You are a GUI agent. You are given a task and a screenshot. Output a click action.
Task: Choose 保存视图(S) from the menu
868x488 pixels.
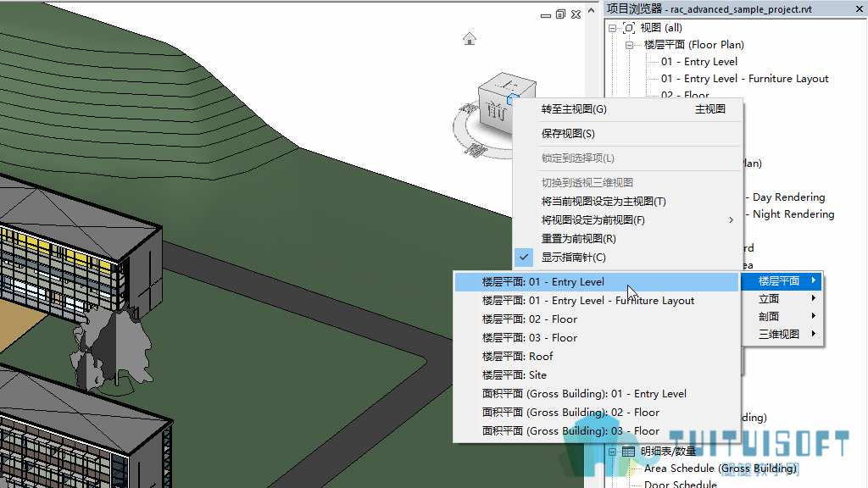[x=626, y=134]
